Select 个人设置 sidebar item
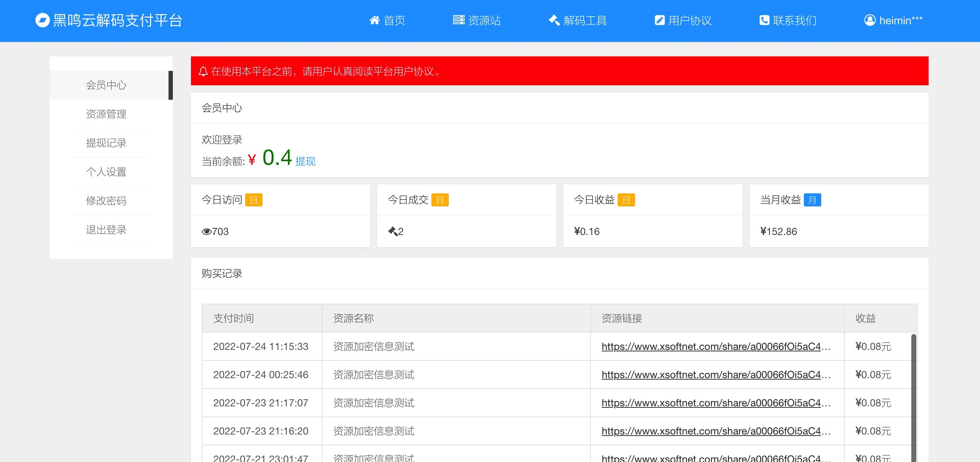980x462 pixels. click(106, 172)
